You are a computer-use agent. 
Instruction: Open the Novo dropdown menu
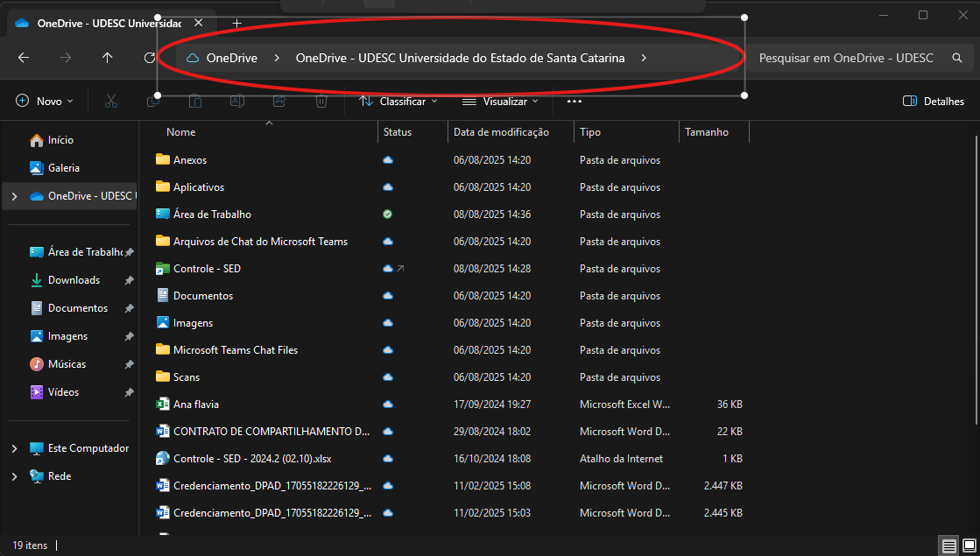tap(45, 102)
